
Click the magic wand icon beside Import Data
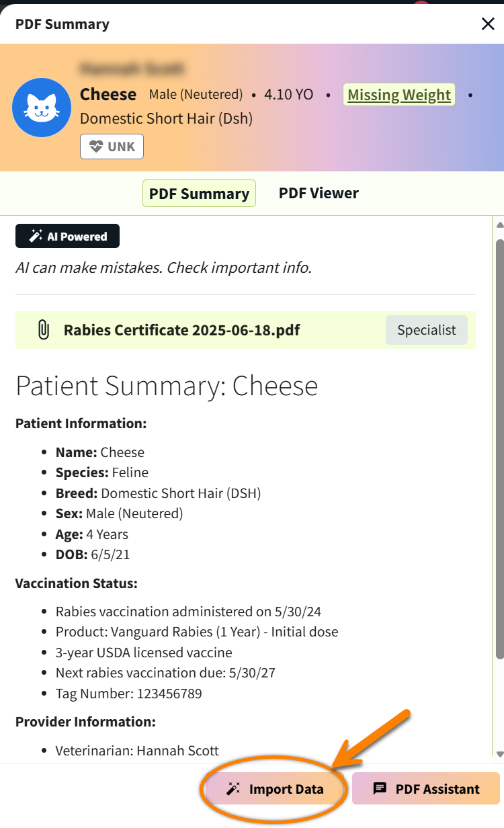pos(233,789)
